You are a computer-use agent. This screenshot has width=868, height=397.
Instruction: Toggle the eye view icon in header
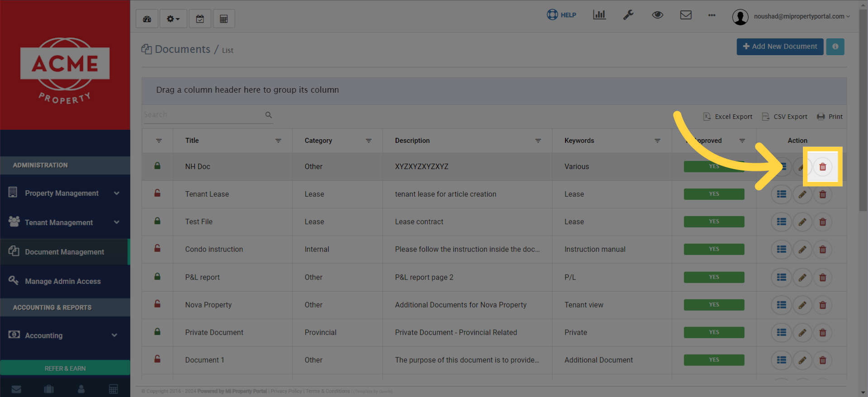coord(657,15)
